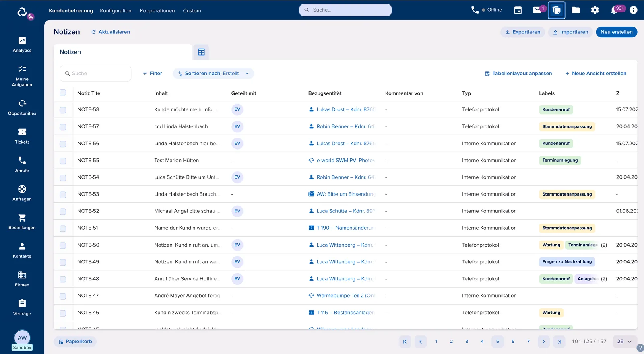Click the notes Suche field above the table

(x=95, y=73)
